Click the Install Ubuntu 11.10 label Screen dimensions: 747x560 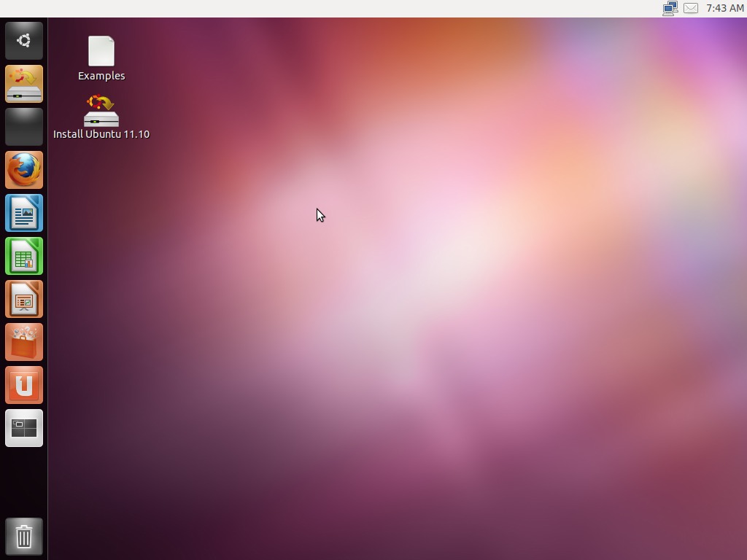[x=101, y=134]
